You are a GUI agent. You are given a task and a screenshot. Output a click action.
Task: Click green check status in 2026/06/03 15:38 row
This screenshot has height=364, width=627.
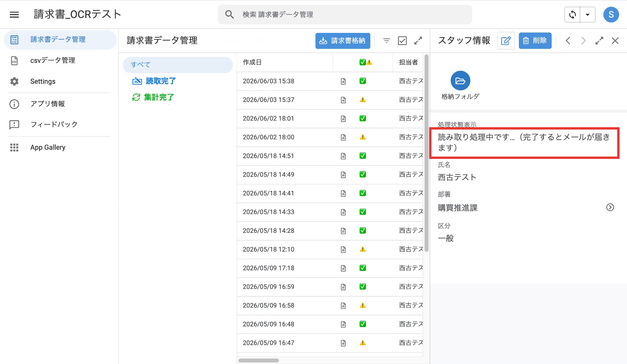363,81
